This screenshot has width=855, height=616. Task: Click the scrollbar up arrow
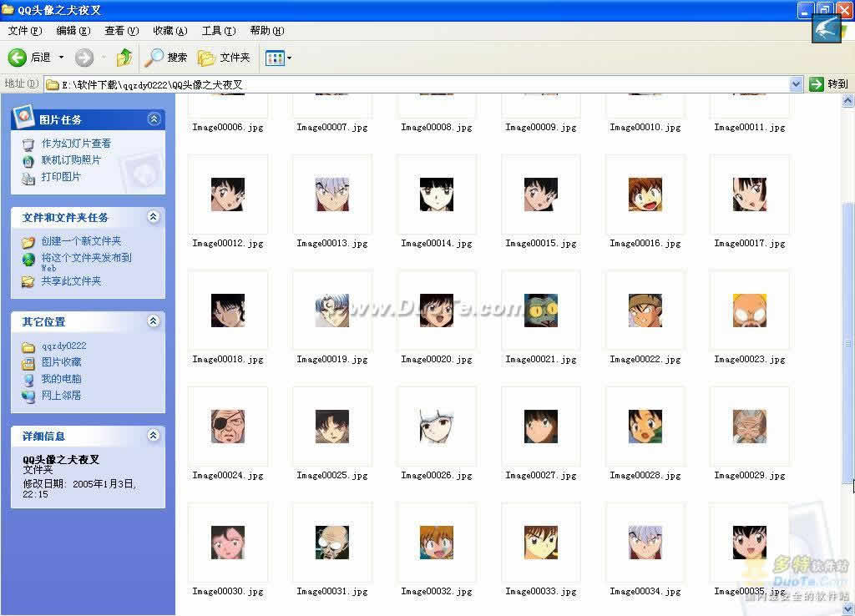click(x=848, y=101)
